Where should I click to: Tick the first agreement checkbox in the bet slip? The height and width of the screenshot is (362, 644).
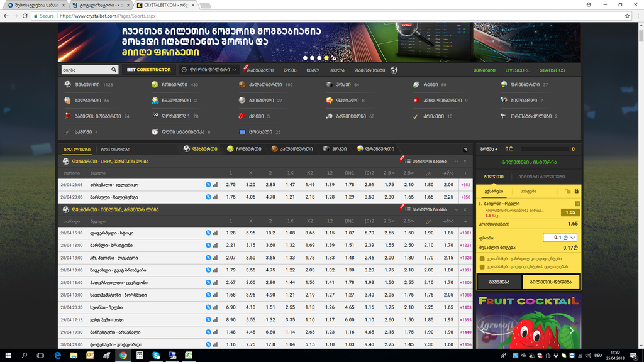pyautogui.click(x=482, y=259)
